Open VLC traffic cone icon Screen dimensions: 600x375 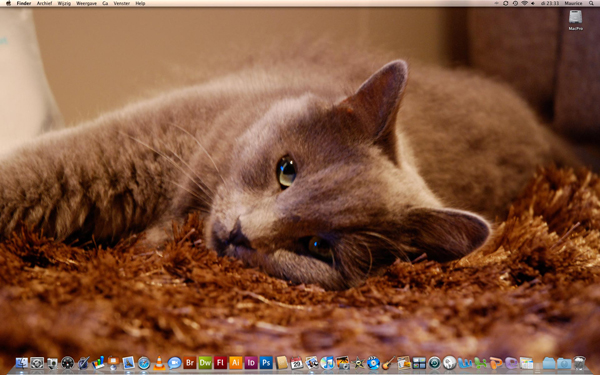159,362
